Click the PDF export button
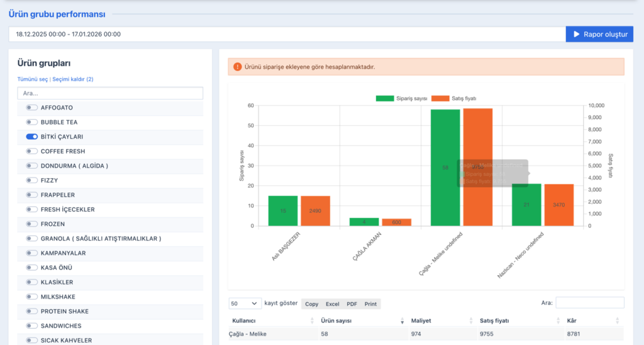 click(352, 304)
